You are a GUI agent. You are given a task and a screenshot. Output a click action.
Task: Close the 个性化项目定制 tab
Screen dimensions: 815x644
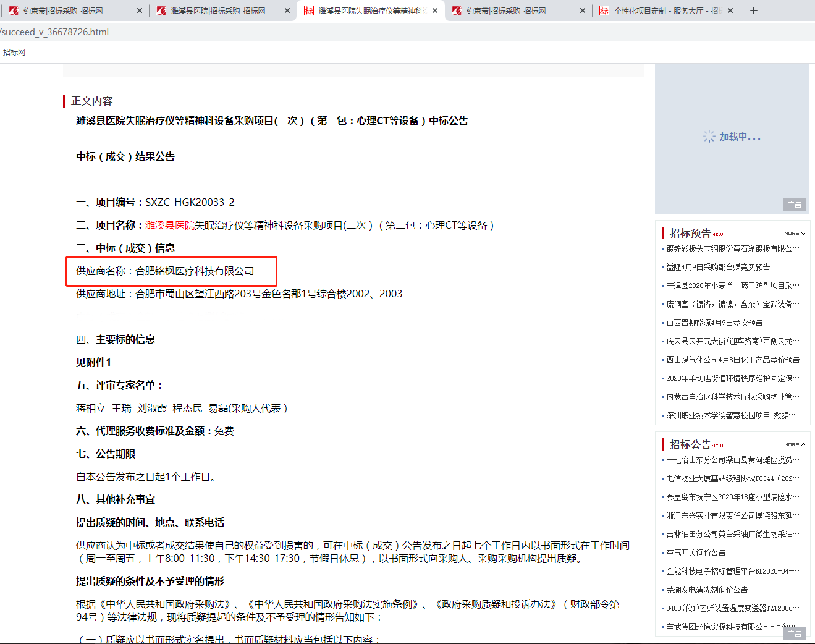tap(730, 11)
